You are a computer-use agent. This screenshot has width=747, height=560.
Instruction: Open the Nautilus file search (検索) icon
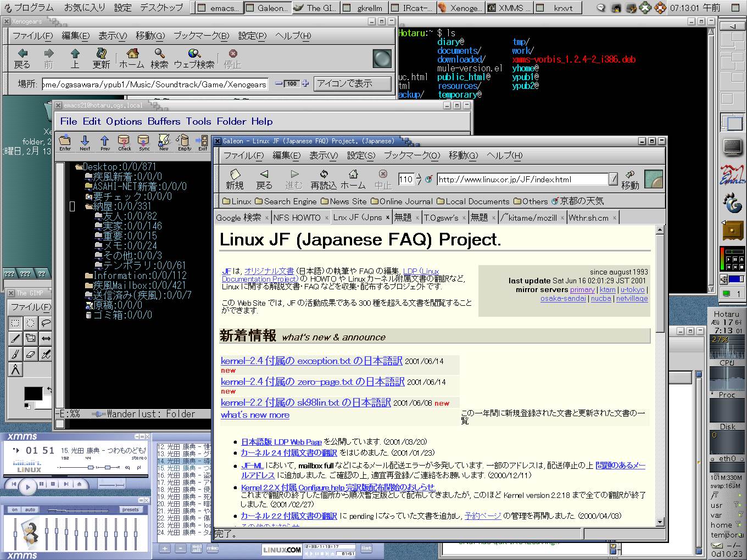[x=159, y=58]
